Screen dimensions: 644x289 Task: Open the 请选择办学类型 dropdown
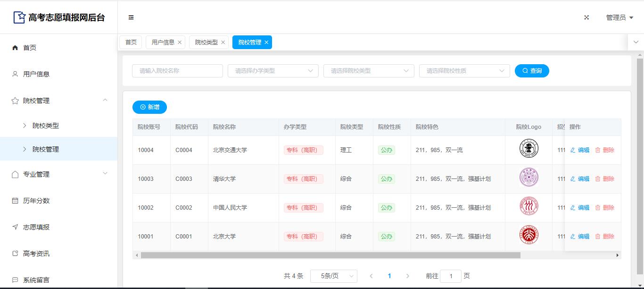pos(273,71)
